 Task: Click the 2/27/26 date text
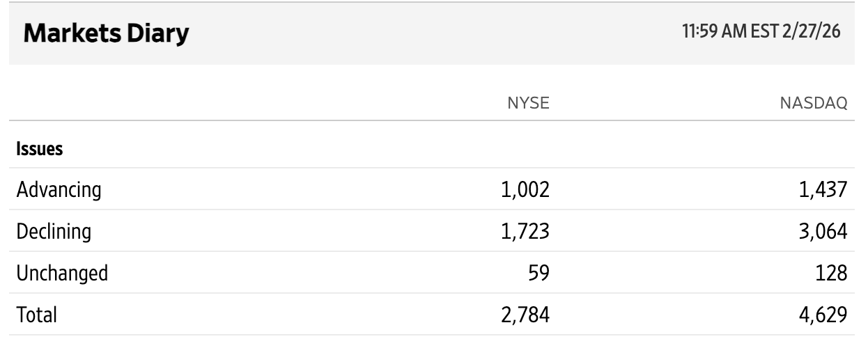coord(810,32)
